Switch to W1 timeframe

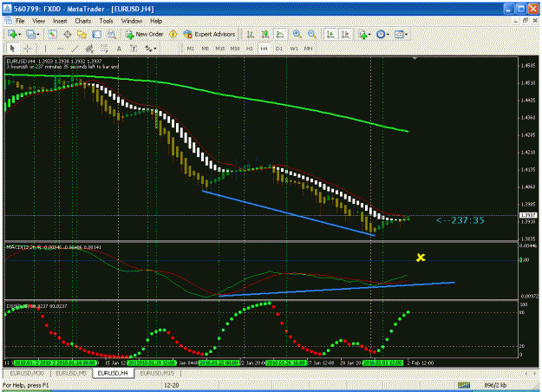click(294, 49)
